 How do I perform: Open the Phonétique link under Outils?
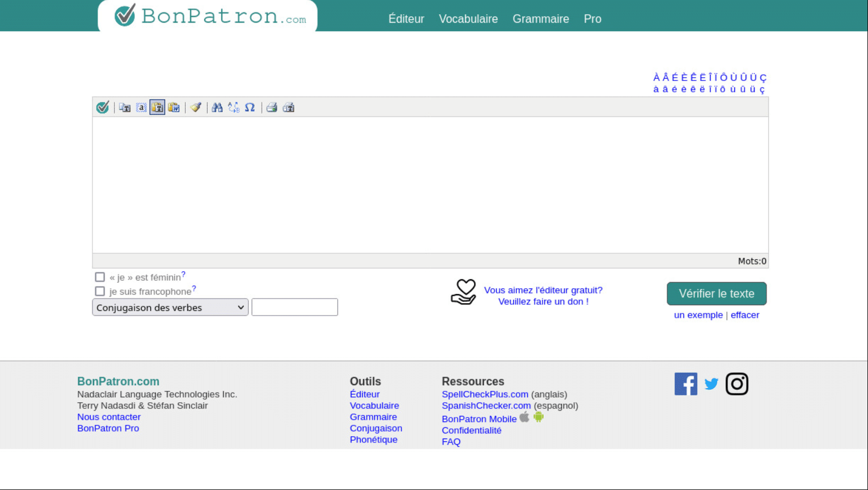tap(374, 440)
